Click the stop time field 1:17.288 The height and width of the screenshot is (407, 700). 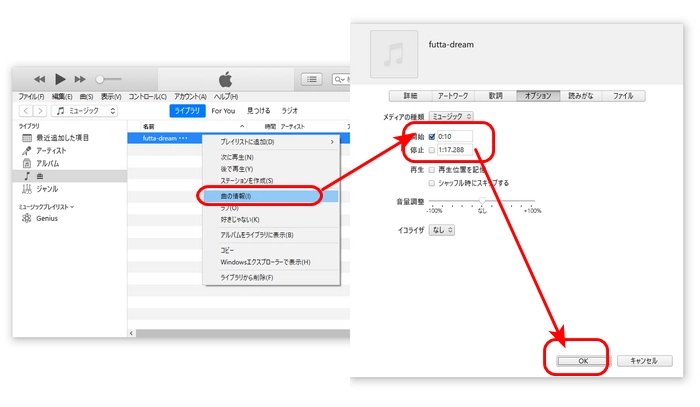coord(454,150)
